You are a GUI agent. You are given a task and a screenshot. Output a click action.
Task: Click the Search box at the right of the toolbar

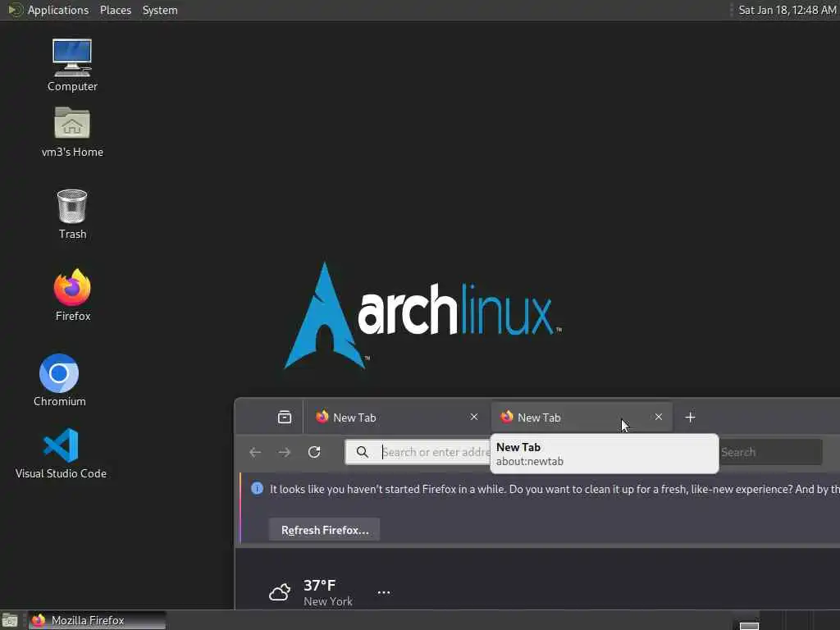770,452
